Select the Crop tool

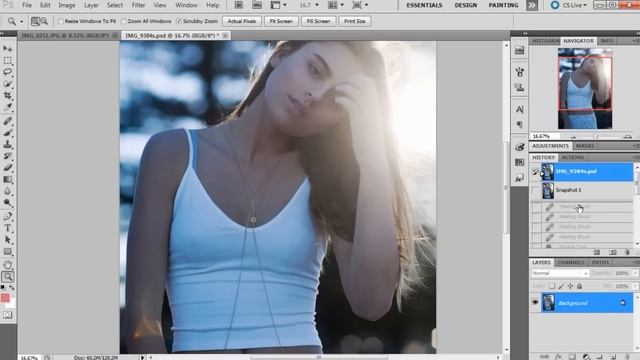[x=8, y=96]
